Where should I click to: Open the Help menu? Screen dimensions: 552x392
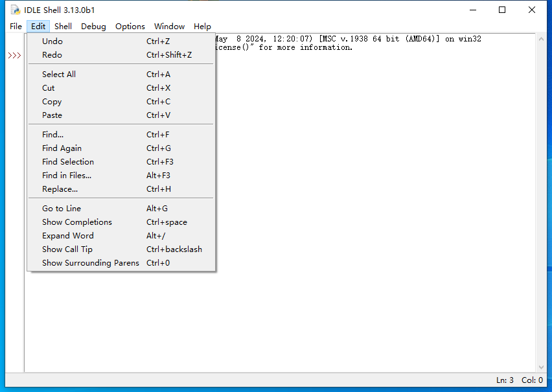pos(202,27)
